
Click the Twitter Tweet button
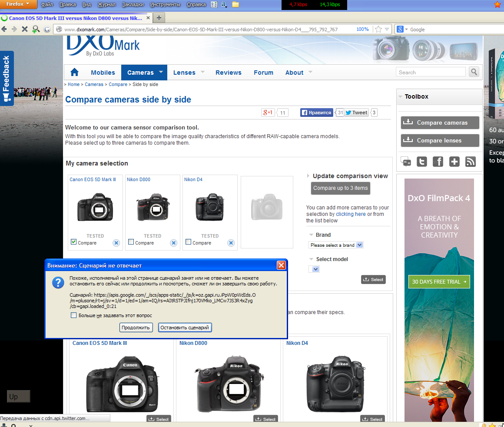point(356,113)
